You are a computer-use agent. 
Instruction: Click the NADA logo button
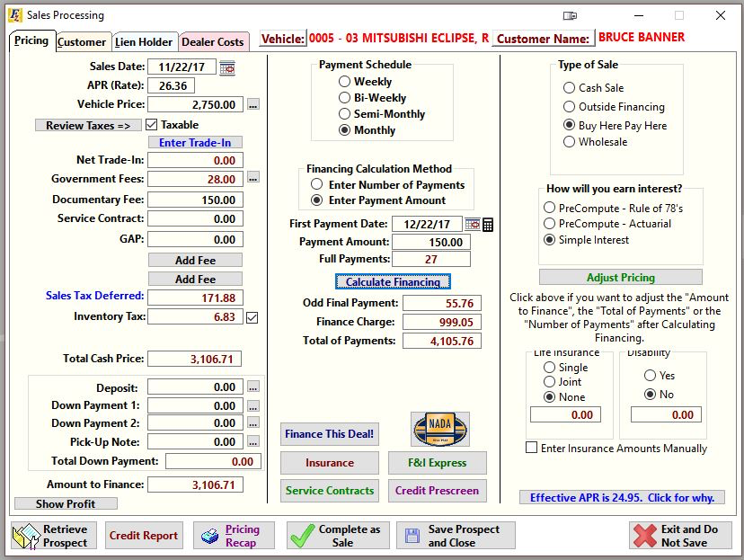(440, 430)
